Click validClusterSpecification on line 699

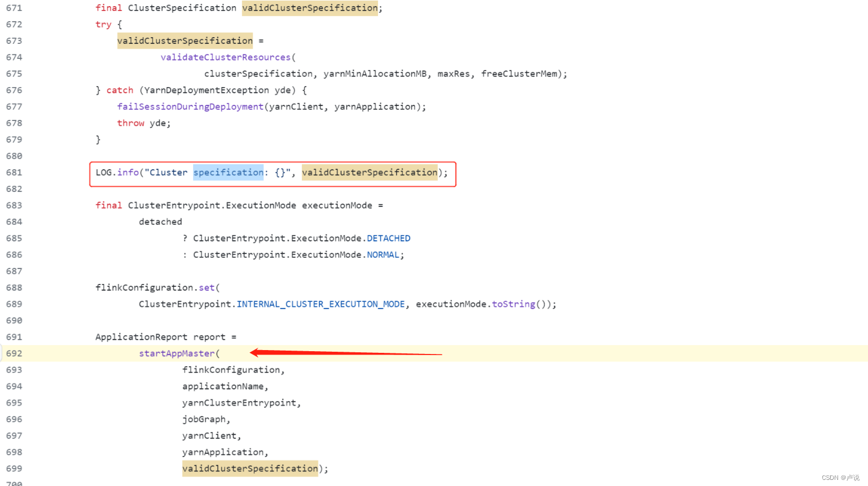(x=250, y=469)
